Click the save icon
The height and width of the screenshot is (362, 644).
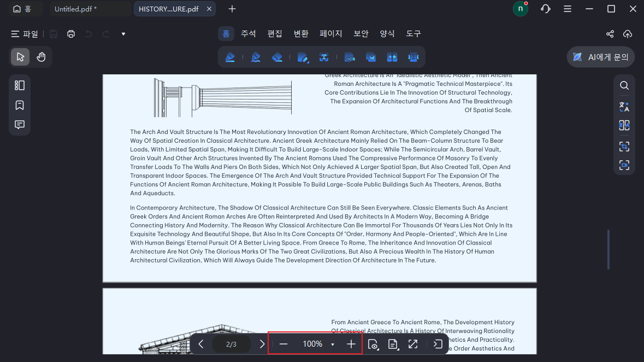click(54, 34)
